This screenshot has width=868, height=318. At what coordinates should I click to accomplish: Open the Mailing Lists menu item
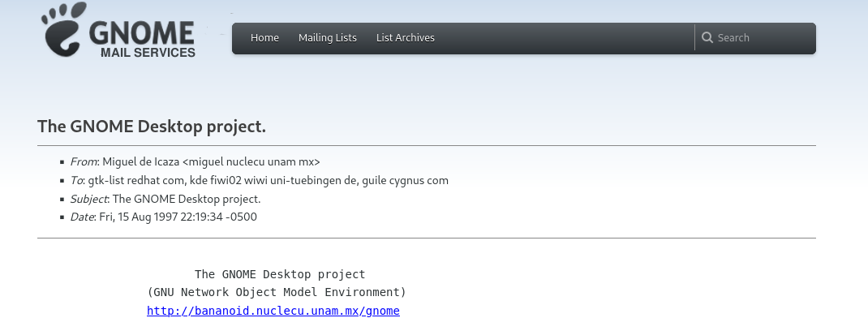328,37
